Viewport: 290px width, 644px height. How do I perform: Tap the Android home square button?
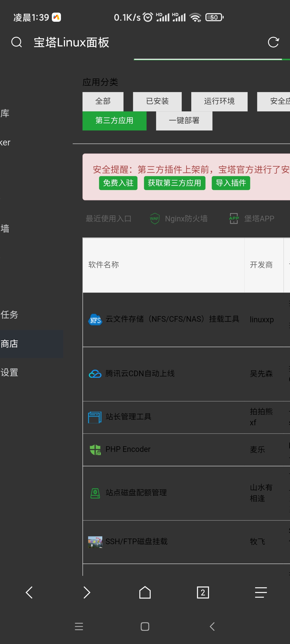(x=145, y=627)
